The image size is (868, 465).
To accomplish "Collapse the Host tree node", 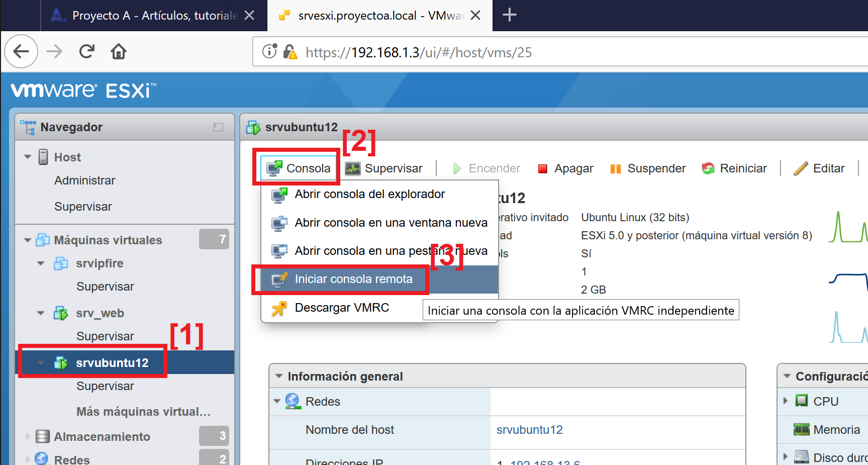I will coord(28,157).
